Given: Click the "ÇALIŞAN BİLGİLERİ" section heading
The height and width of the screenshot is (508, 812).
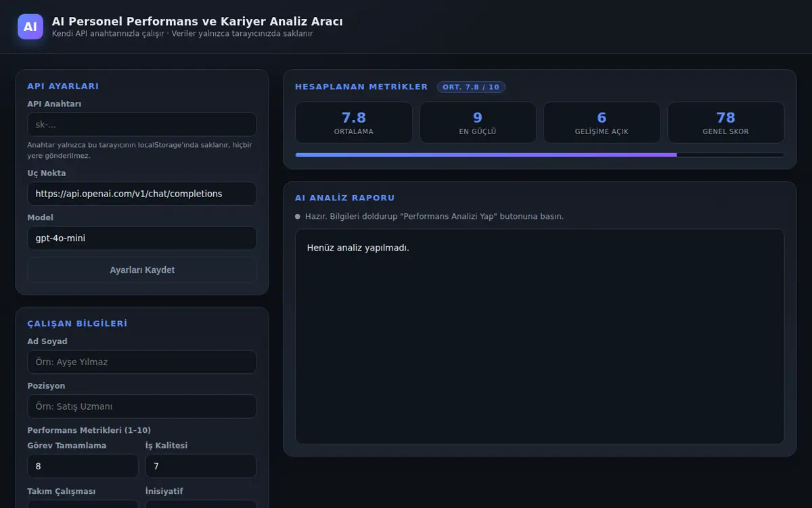Looking at the screenshot, I should point(77,324).
